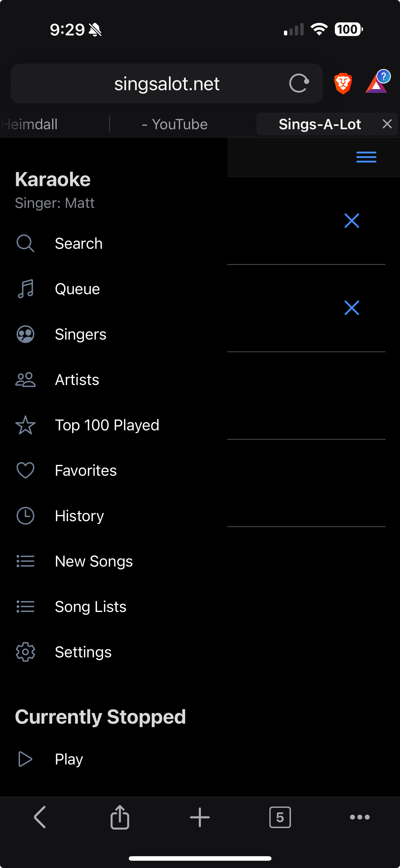Reload the singsalot.net page

tap(299, 83)
